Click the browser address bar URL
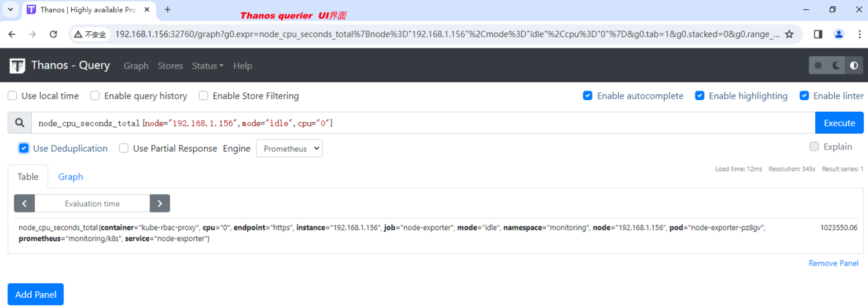 click(x=447, y=34)
